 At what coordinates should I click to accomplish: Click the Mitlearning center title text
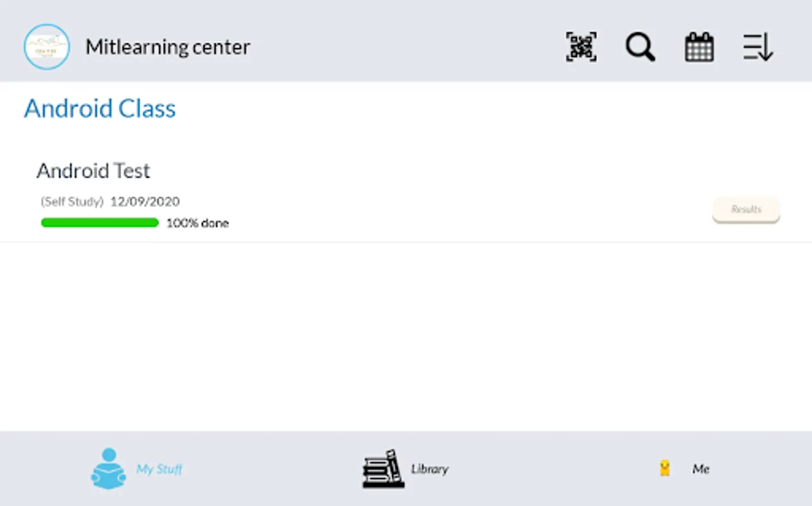pyautogui.click(x=167, y=47)
